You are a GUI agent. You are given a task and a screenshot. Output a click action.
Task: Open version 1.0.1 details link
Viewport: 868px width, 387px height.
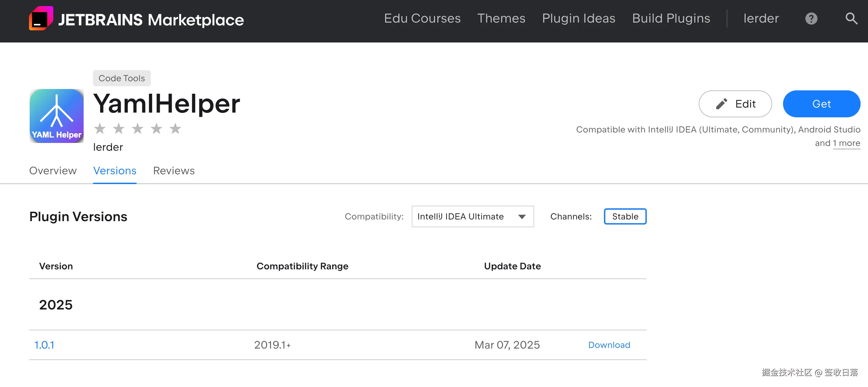click(44, 345)
